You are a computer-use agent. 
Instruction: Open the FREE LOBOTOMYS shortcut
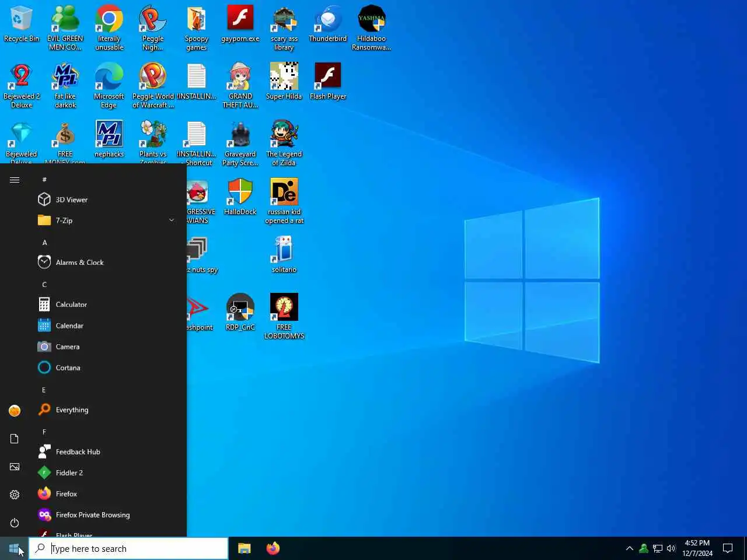(x=284, y=317)
